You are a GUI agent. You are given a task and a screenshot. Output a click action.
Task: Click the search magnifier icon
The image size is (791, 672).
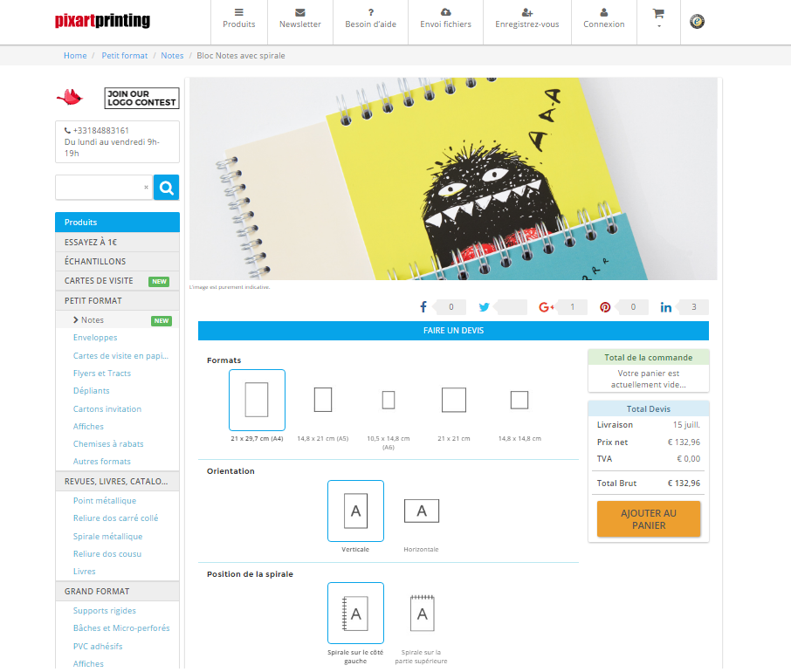point(166,187)
